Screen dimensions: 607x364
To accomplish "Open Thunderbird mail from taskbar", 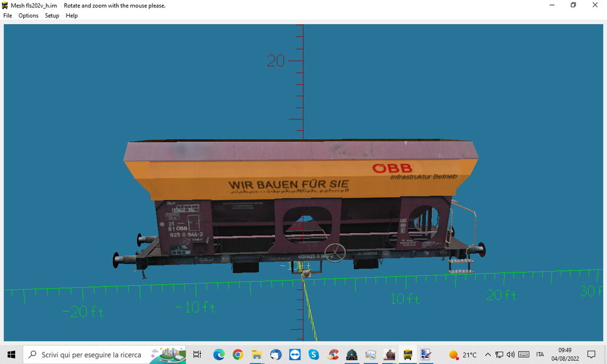I will click(276, 354).
